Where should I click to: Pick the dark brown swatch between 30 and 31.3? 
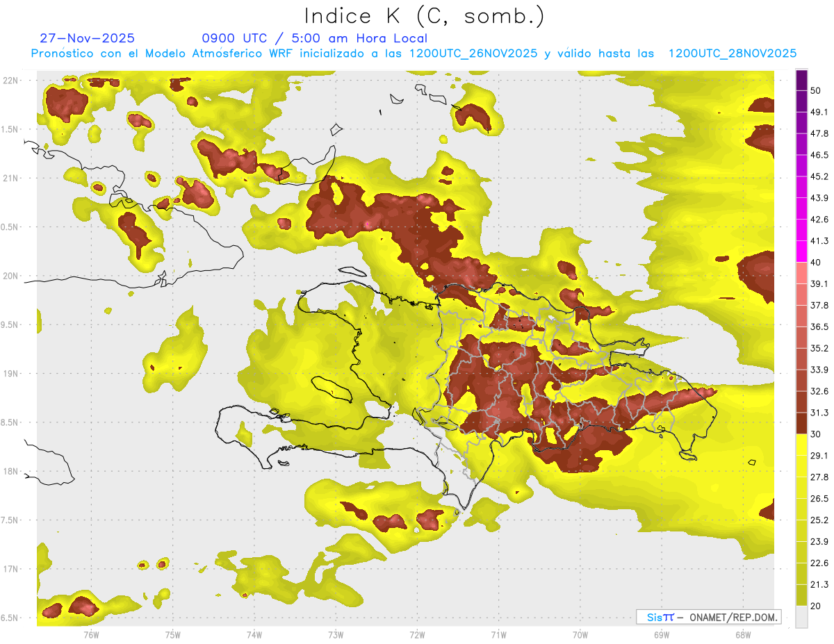801,423
